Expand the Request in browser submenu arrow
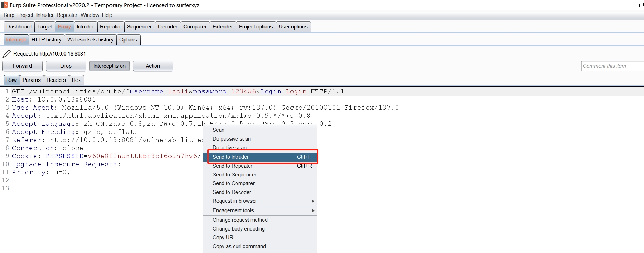 (x=313, y=201)
